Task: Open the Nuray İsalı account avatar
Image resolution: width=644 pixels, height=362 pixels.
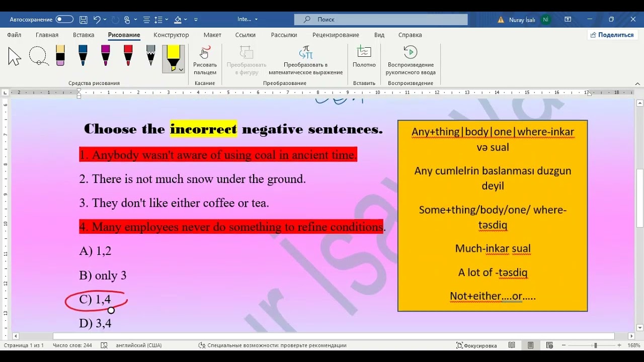Action: 545,20
